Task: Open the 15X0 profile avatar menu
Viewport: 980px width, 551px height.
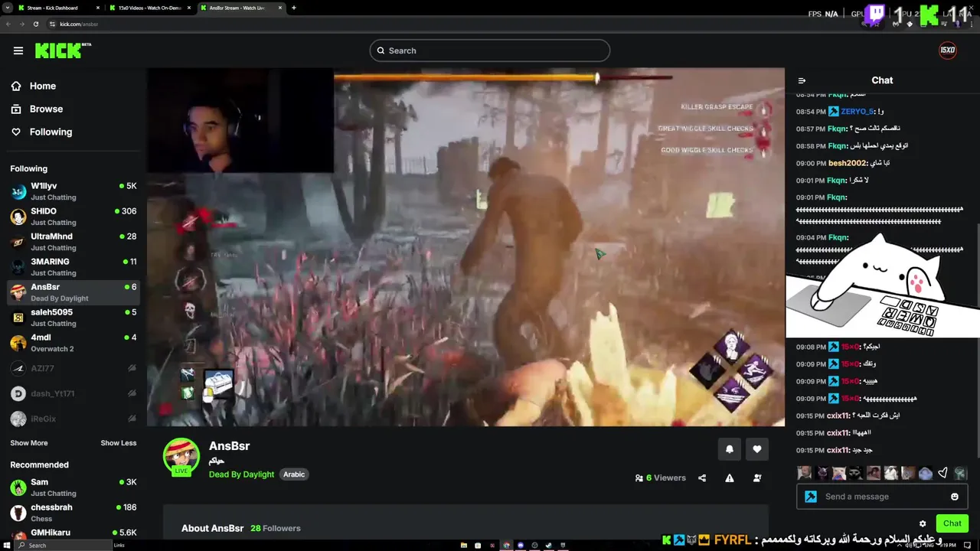Action: coord(948,51)
